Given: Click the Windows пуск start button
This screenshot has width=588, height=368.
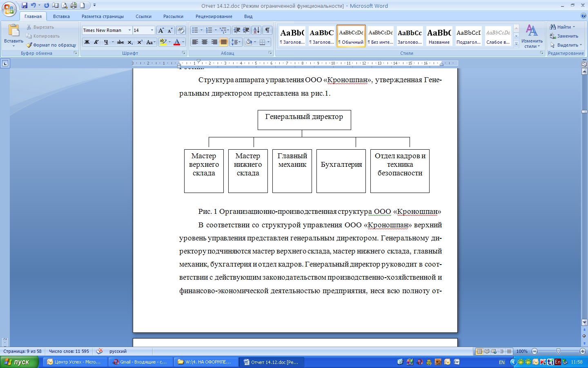Looking at the screenshot, I should (19, 362).
